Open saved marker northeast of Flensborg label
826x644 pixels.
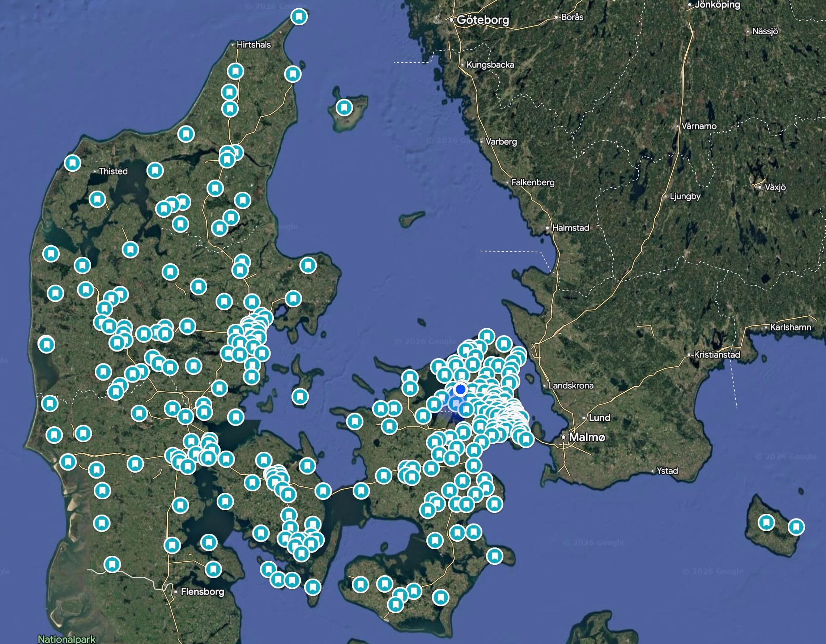tap(213, 569)
